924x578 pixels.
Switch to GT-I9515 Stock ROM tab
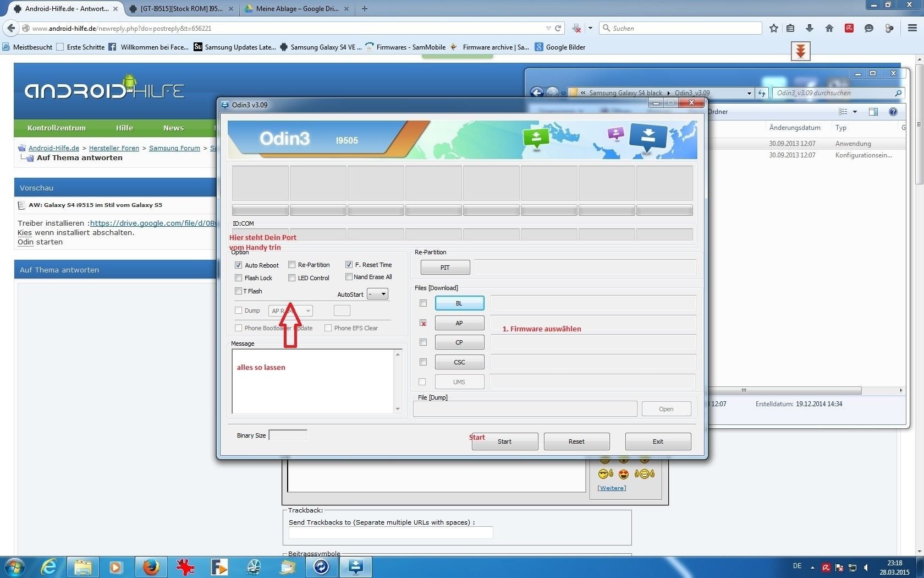[x=181, y=8]
